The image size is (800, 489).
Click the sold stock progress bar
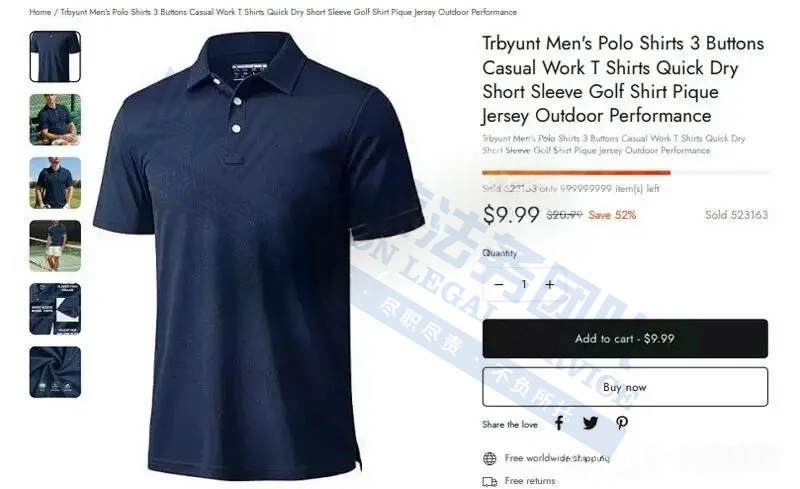[x=625, y=173]
